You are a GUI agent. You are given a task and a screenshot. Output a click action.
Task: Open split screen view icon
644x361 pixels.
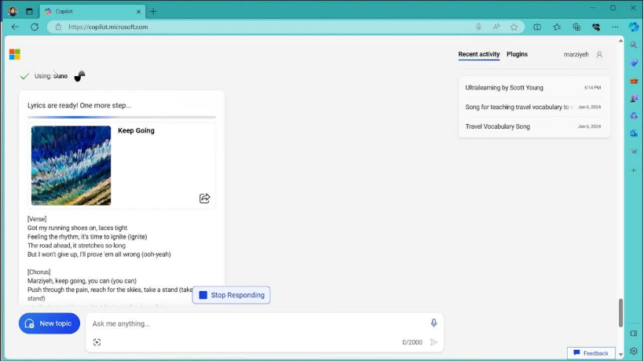(x=537, y=27)
